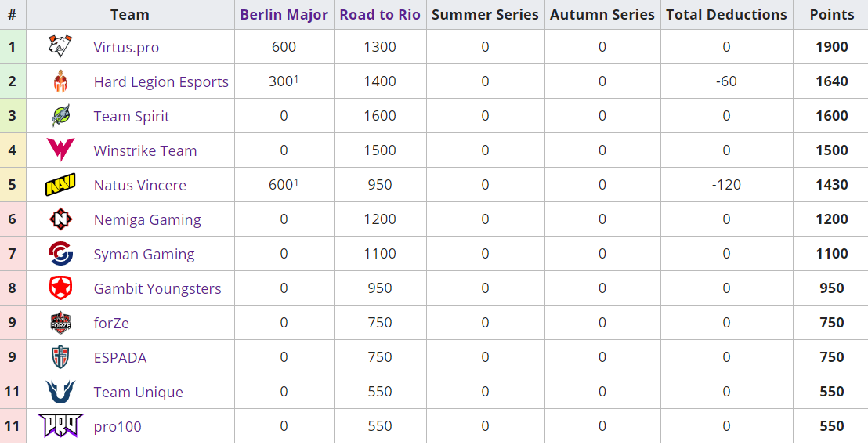Click the footnote marker on Natus Vincere's 600
The width and height of the screenshot is (868, 445).
pos(296,182)
